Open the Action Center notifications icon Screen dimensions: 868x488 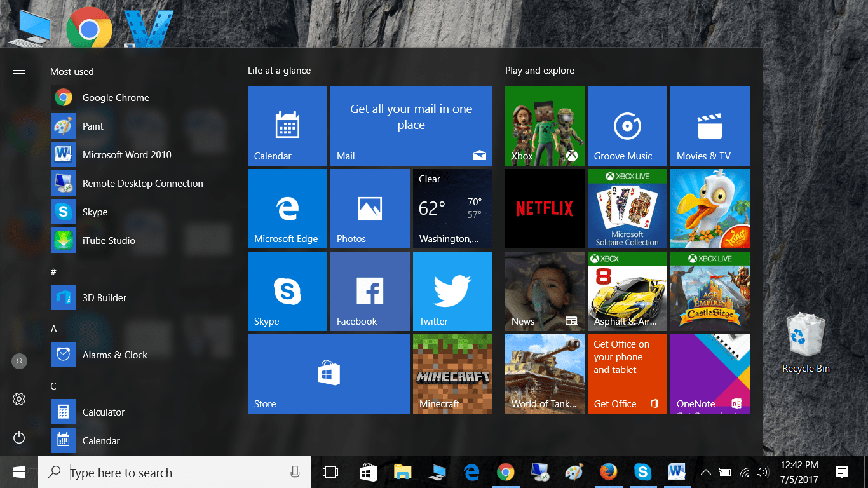click(x=842, y=472)
